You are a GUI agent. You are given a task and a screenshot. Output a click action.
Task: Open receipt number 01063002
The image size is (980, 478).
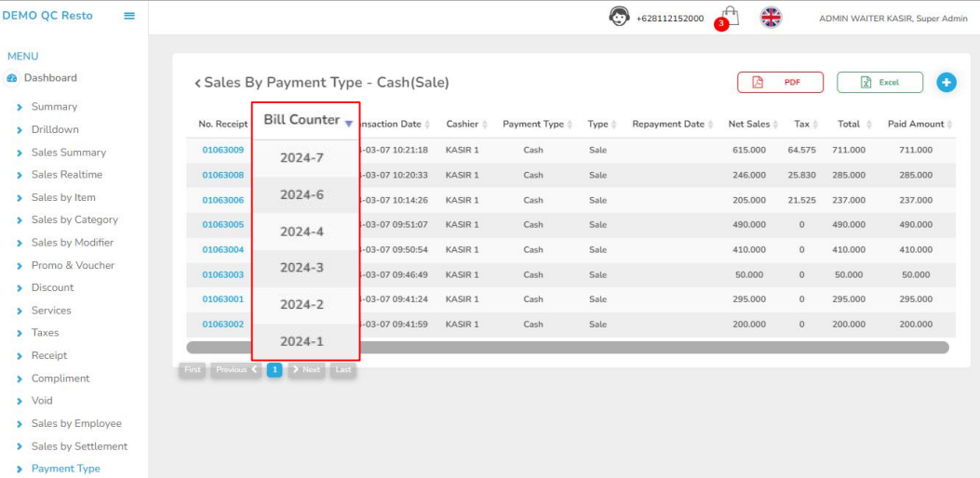pyautogui.click(x=222, y=325)
